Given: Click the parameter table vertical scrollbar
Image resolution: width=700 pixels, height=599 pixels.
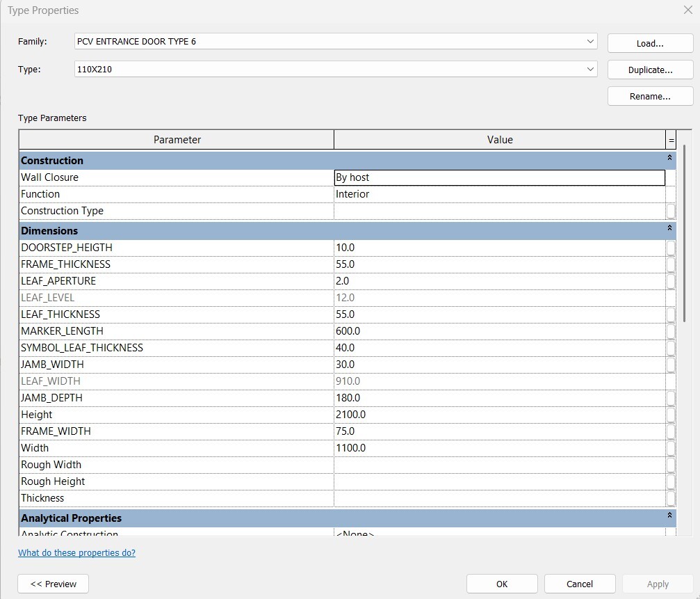Looking at the screenshot, I should [x=685, y=230].
